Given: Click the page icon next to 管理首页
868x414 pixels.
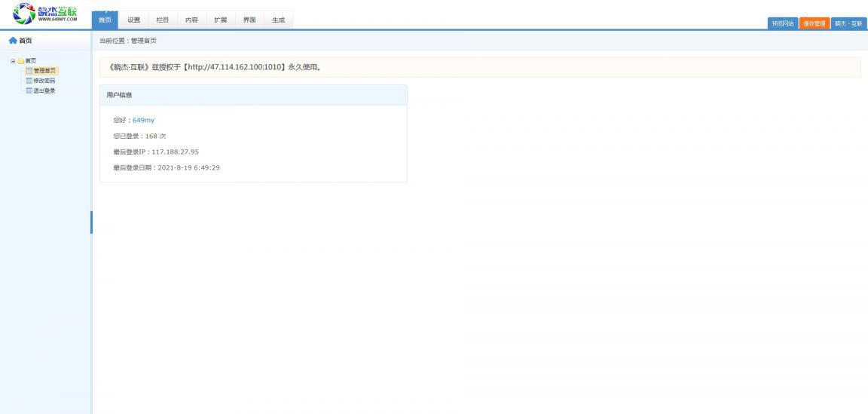Looking at the screenshot, I should pyautogui.click(x=29, y=71).
